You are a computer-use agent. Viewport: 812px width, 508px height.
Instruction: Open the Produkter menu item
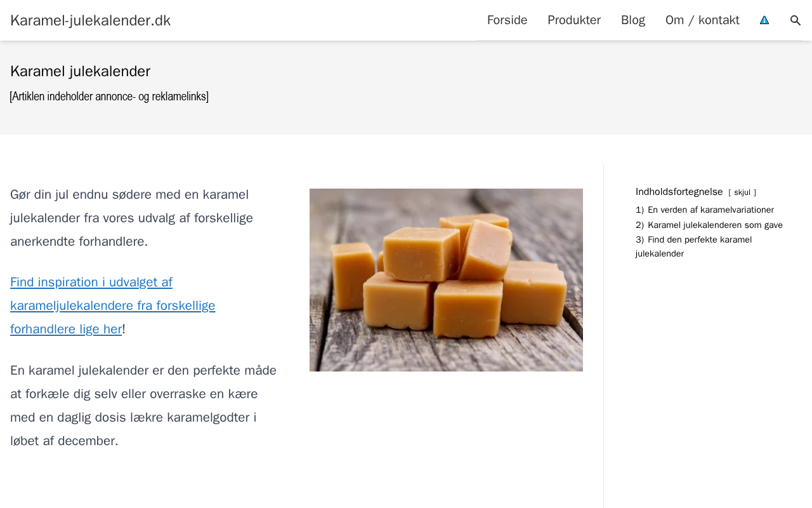pyautogui.click(x=574, y=20)
